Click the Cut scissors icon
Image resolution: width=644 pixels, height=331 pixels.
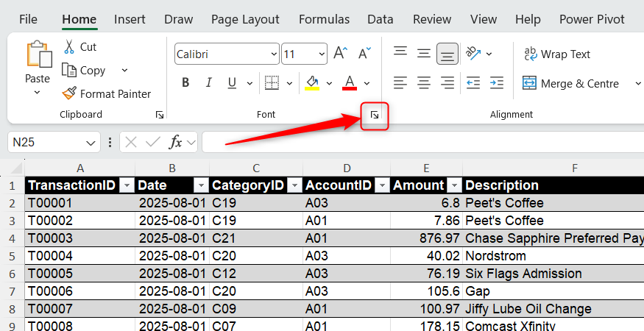coord(69,46)
